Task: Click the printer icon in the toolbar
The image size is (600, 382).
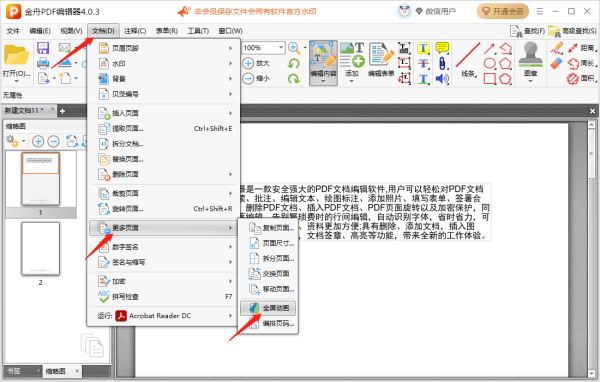Action: point(43,63)
